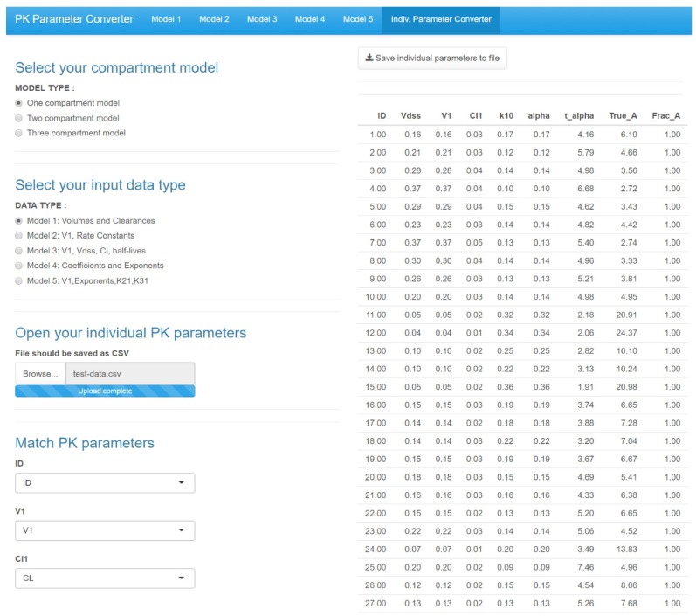Viewport: 696px width, 616px height.
Task: Click the Browse... file button
Action: (x=40, y=373)
